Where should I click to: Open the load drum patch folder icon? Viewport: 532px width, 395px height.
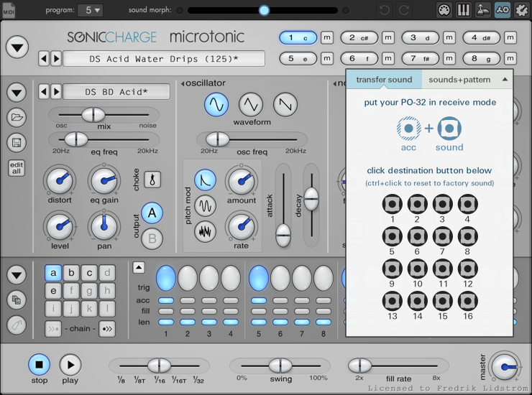(x=16, y=118)
